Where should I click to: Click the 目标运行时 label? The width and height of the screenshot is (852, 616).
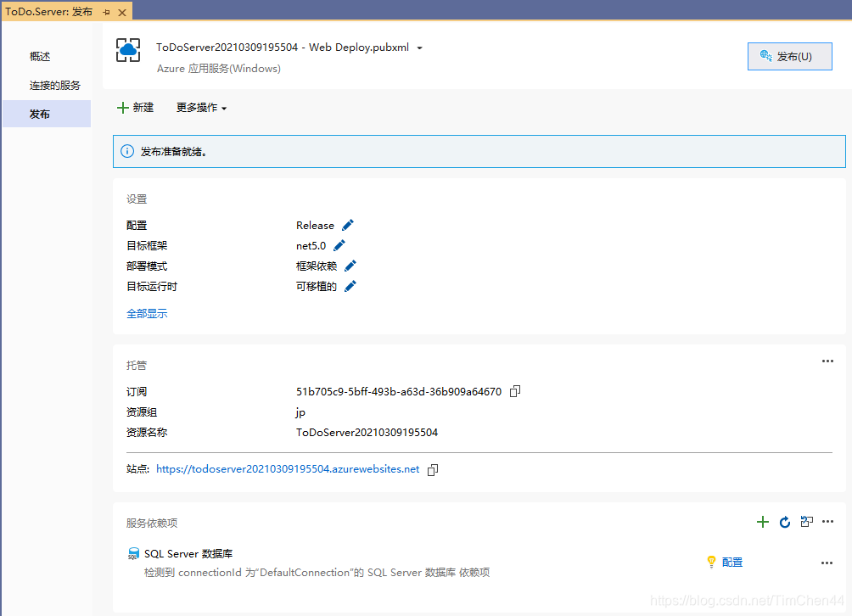pos(152,286)
